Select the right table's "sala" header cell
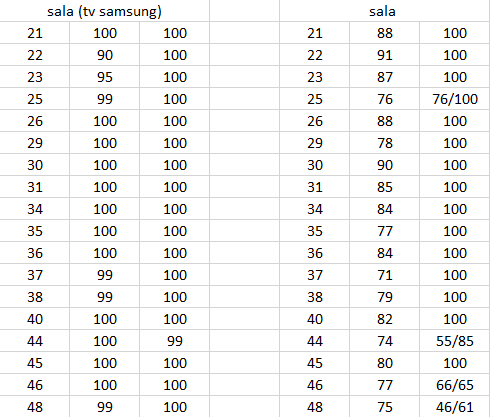 [383, 11]
